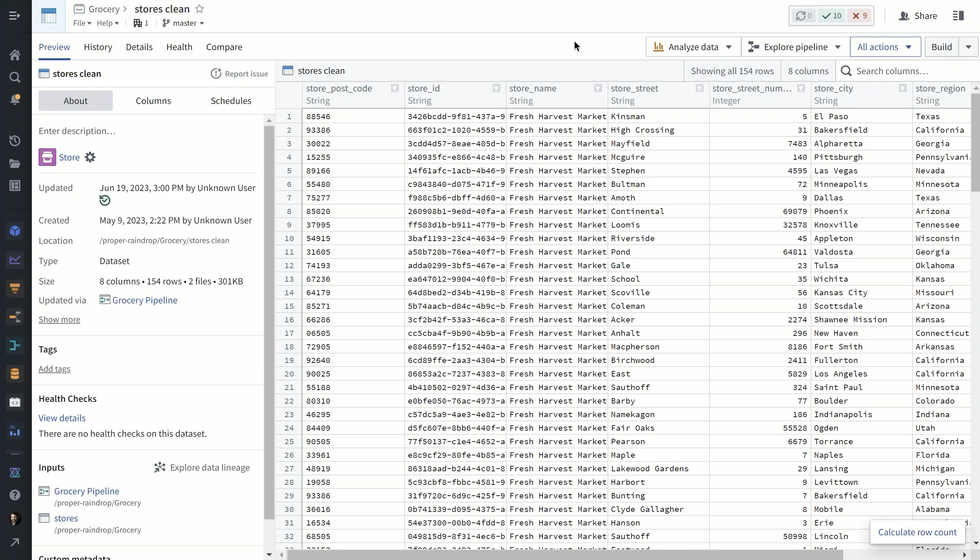The height and width of the screenshot is (560, 980).
Task: Open the store_street_num column filter dropdown
Action: coord(801,88)
